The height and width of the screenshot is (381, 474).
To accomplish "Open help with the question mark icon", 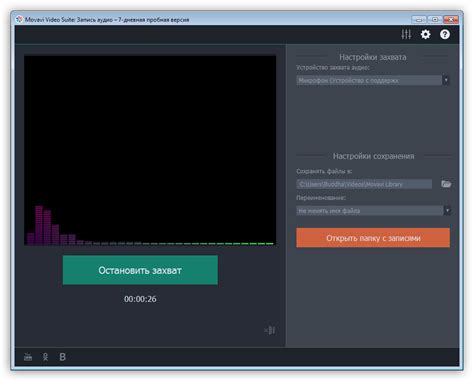I will [x=445, y=34].
